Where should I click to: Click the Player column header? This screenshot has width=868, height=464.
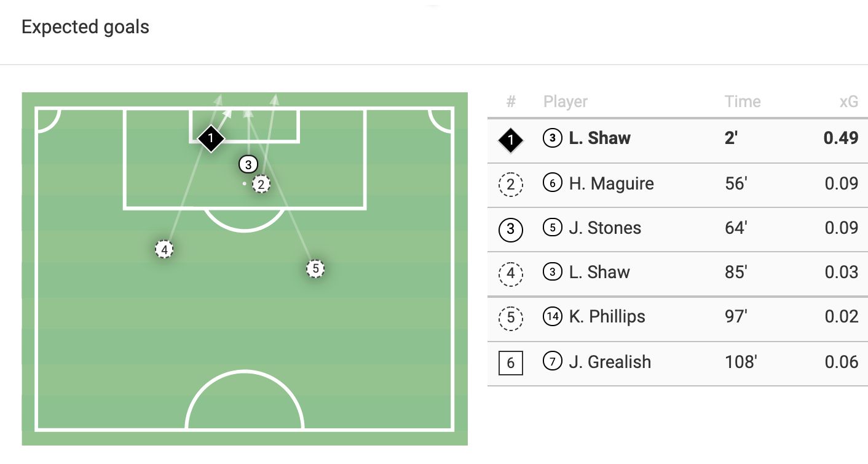tap(566, 102)
